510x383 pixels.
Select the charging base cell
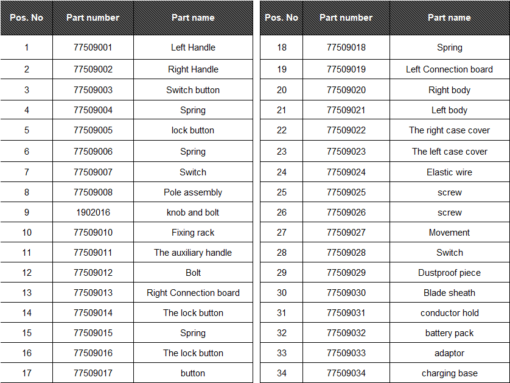coord(449,373)
